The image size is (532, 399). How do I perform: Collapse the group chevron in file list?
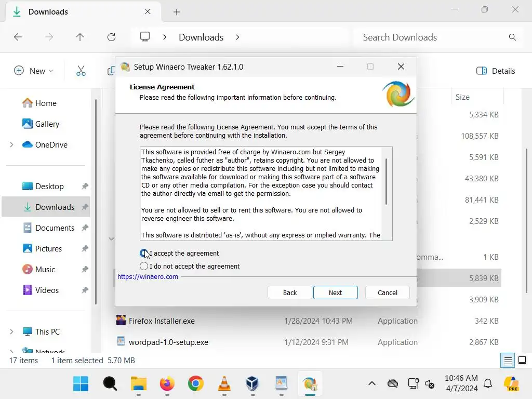click(111, 239)
